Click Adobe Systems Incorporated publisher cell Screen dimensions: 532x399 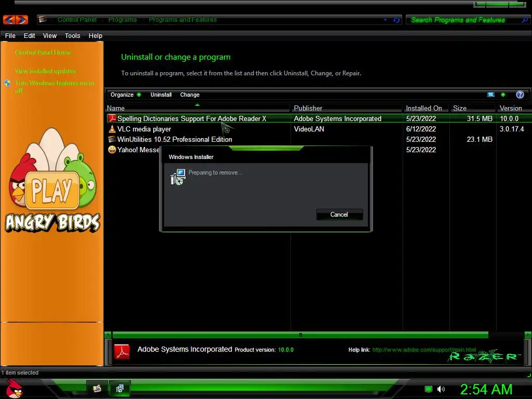338,118
